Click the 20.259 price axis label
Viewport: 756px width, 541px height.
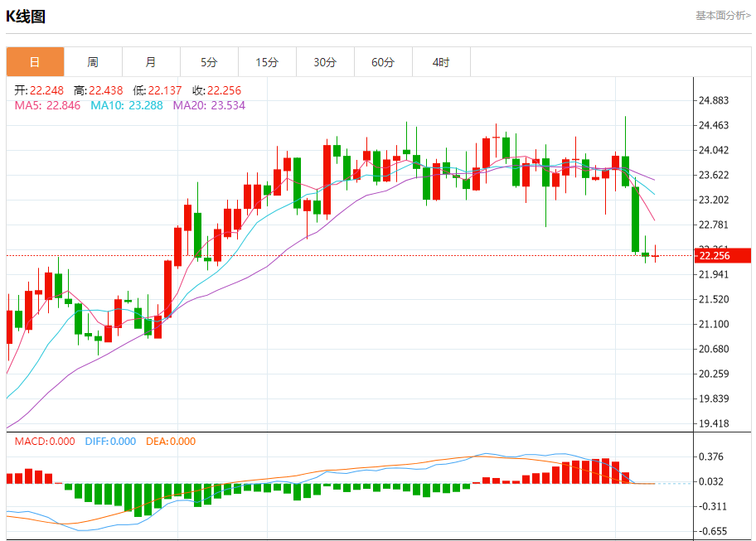pyautogui.click(x=714, y=374)
